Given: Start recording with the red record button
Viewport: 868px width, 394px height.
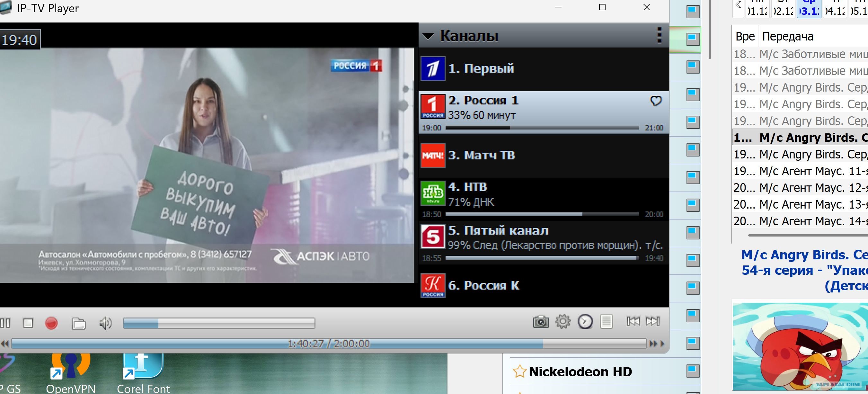Looking at the screenshot, I should (51, 323).
